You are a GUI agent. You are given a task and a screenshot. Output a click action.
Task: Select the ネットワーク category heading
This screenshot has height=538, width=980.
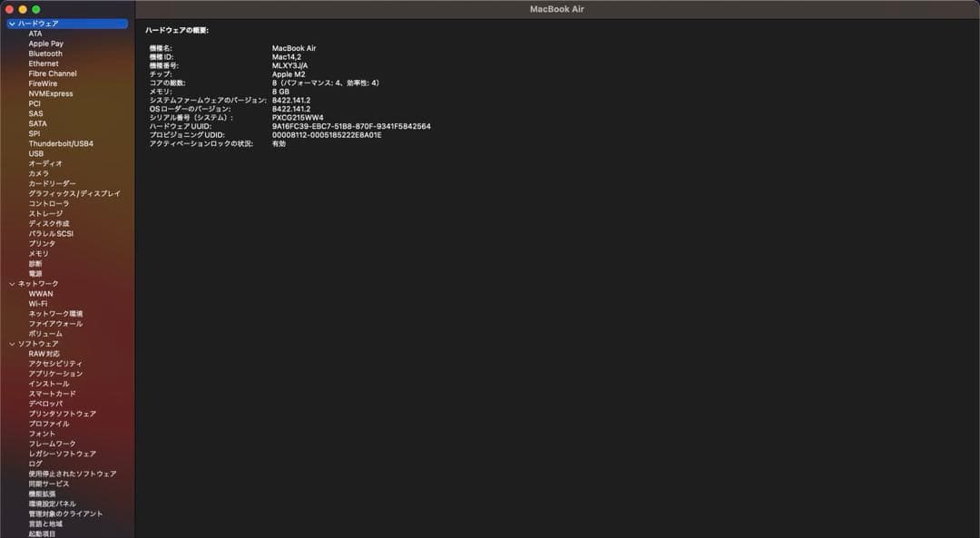(x=38, y=284)
